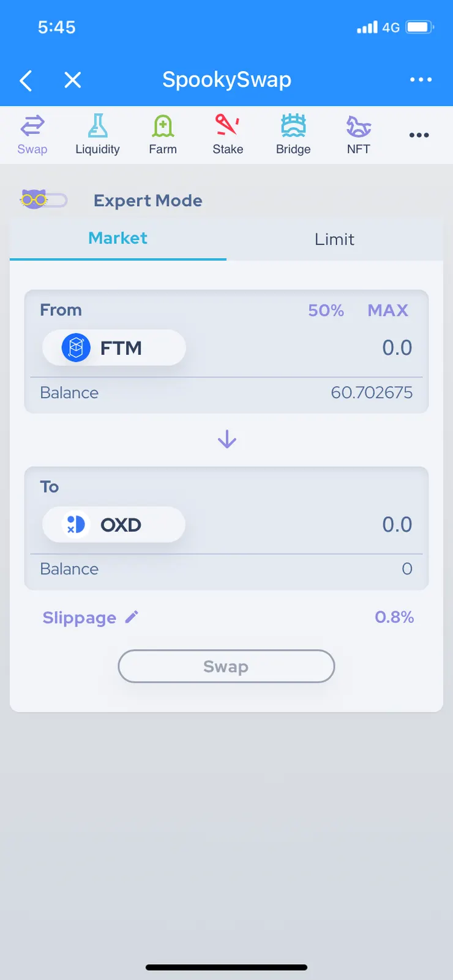453x980 pixels.
Task: Open the Liquidity flask icon
Action: (x=97, y=127)
